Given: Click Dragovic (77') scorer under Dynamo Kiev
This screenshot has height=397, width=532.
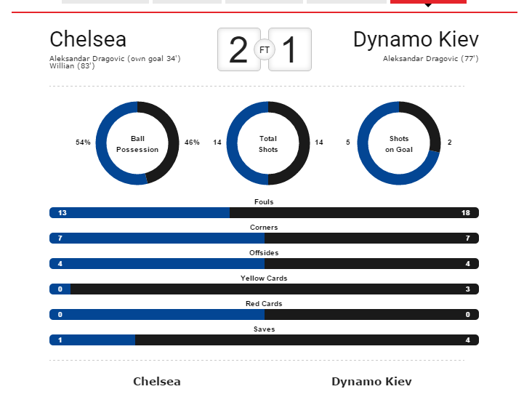Looking at the screenshot, I should 430,58.
